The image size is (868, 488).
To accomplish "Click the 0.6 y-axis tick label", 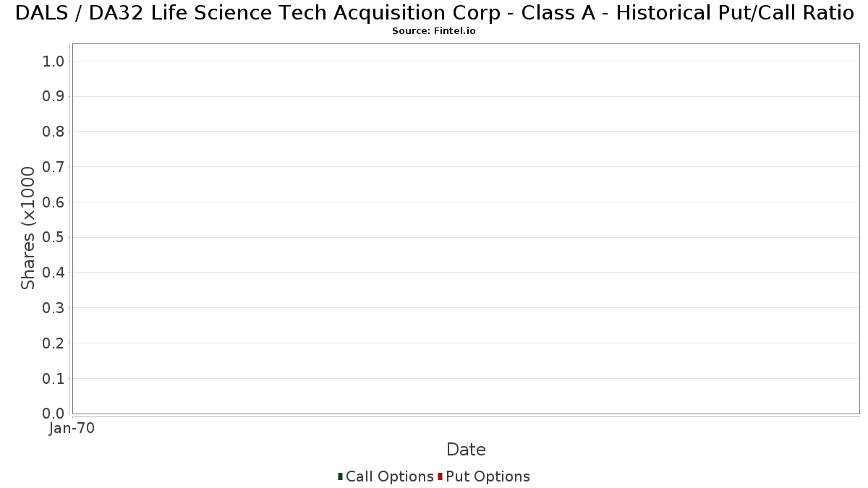I will (x=54, y=202).
